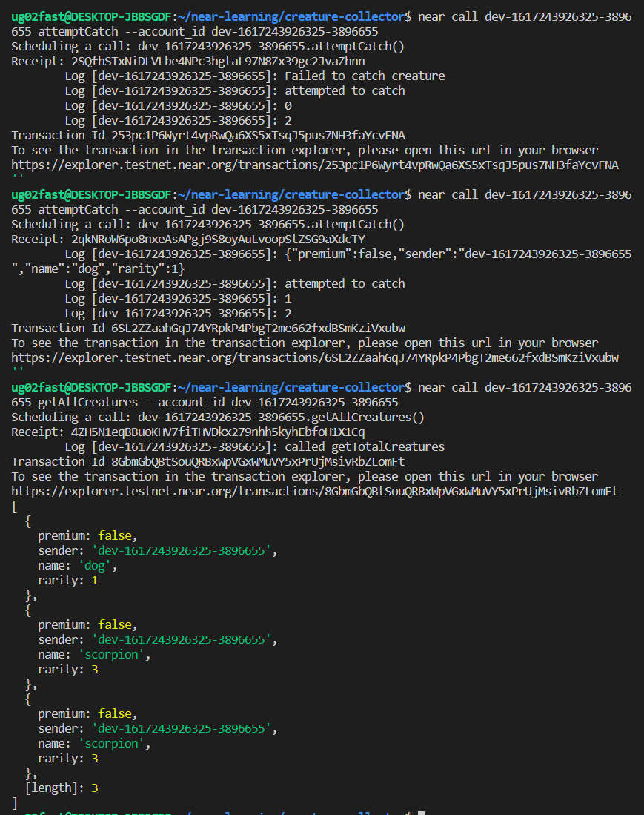The image size is (644, 815).
Task: Click Transaction Id 8GbmGbQBtSouQRBxWpVGxWMuVY5xPrUjMsivRbZLomFt
Action: [x=208, y=462]
